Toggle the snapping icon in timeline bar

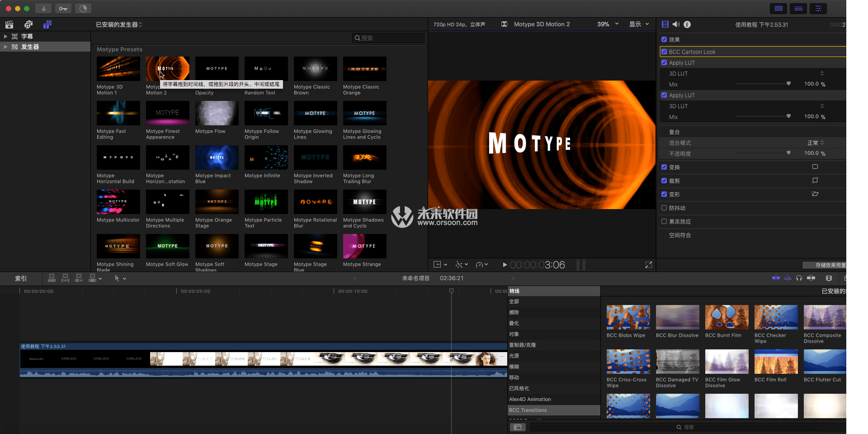click(811, 278)
